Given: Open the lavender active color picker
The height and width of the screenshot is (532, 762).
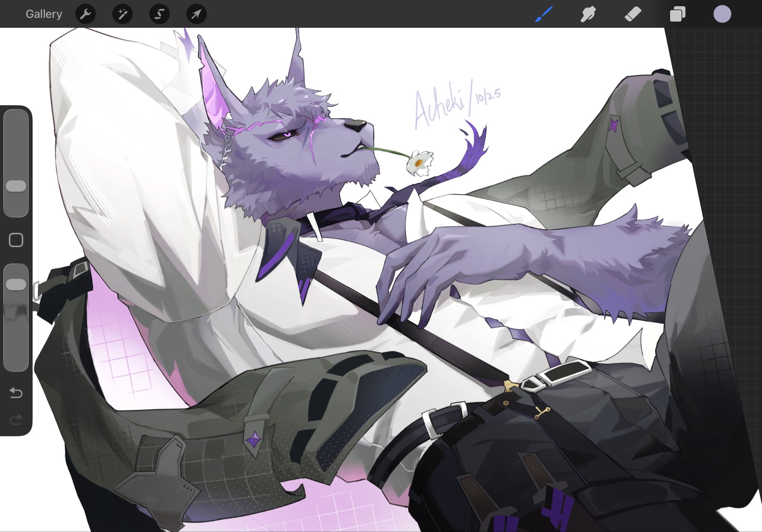Looking at the screenshot, I should (722, 14).
